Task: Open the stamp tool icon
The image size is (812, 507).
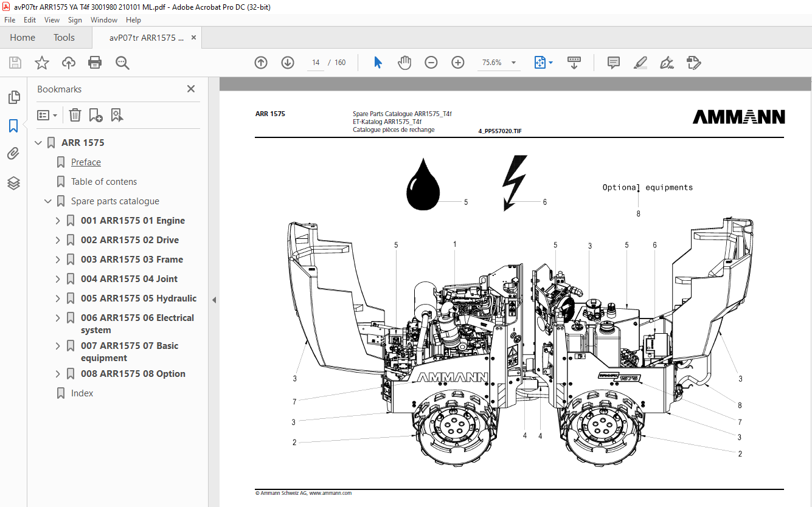Action: coord(694,63)
